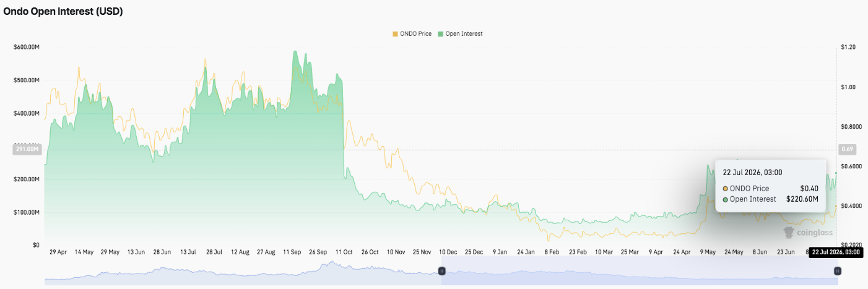Click the 25 Nov date label
This screenshot has width=868, height=289.
coord(422,252)
